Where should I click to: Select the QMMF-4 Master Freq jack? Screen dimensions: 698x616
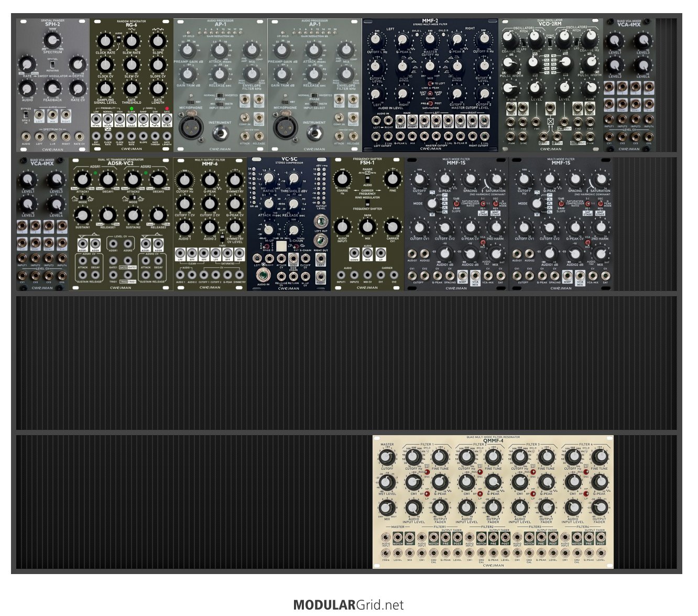point(386,553)
